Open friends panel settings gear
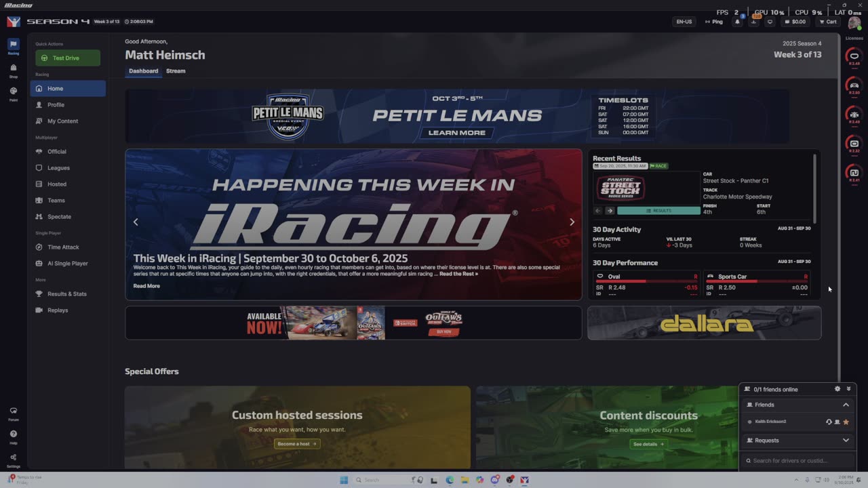 click(x=837, y=389)
